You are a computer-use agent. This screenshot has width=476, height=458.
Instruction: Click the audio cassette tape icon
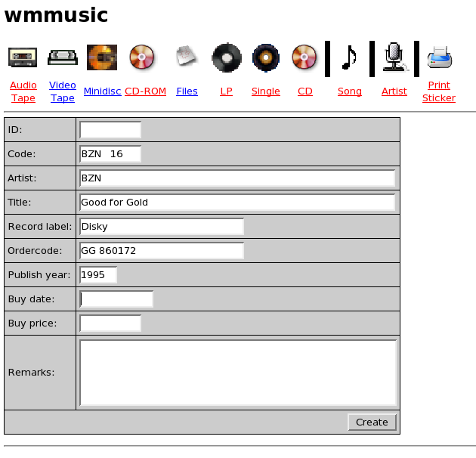23,57
